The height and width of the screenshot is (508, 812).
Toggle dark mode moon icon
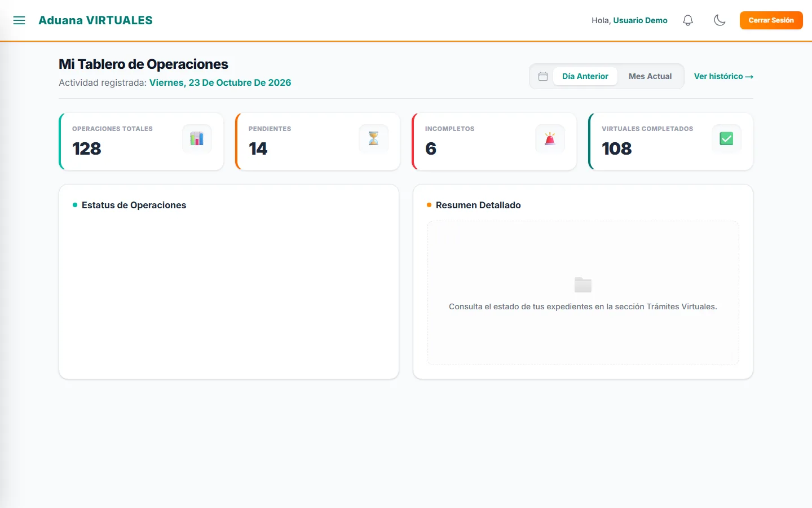720,20
